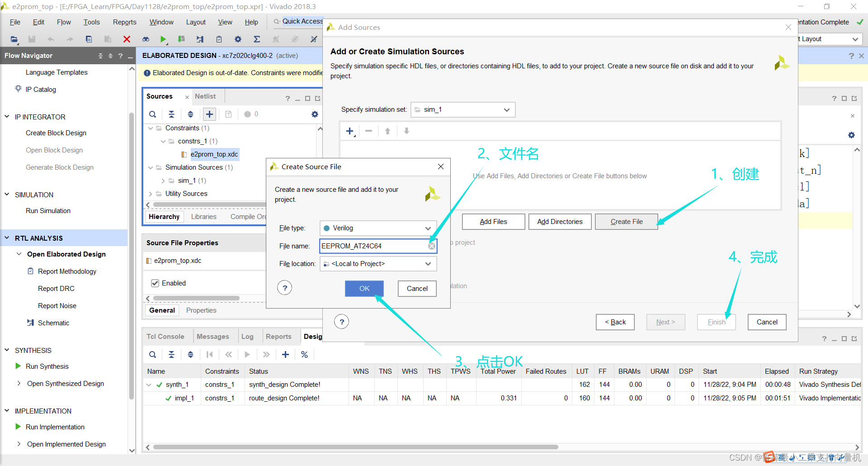The height and width of the screenshot is (466, 868).
Task: Click Run Simulation in Flow Navigator
Action: (48, 211)
